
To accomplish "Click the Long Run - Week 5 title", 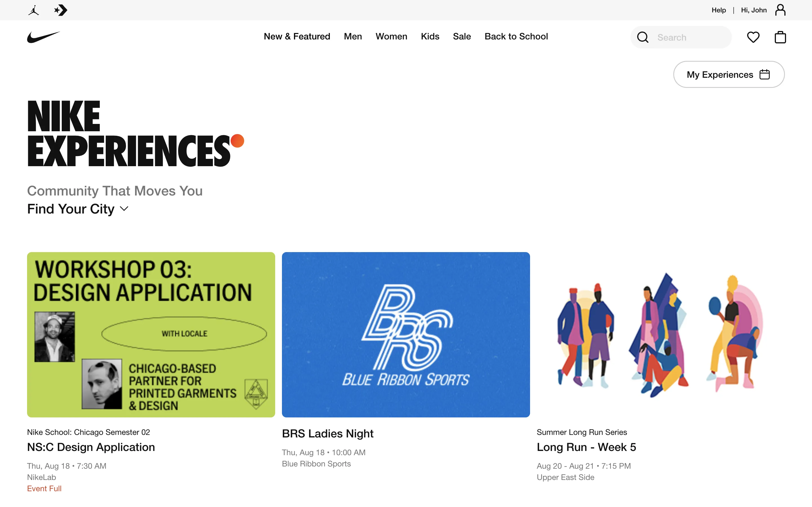I will tap(586, 447).
